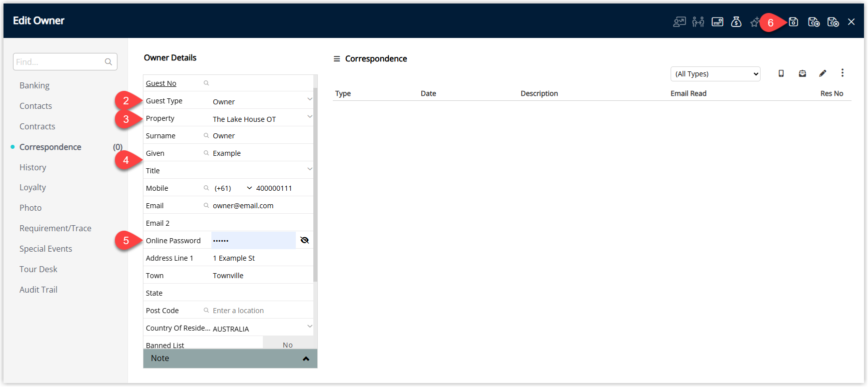Open the Country Of Residence dropdown
This screenshot has height=387, width=868.
coord(310,326)
